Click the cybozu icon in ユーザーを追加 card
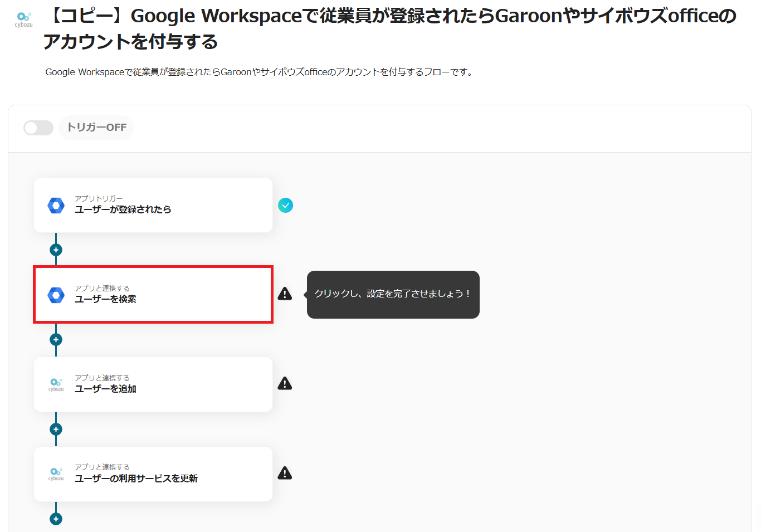761x532 pixels. point(56,384)
